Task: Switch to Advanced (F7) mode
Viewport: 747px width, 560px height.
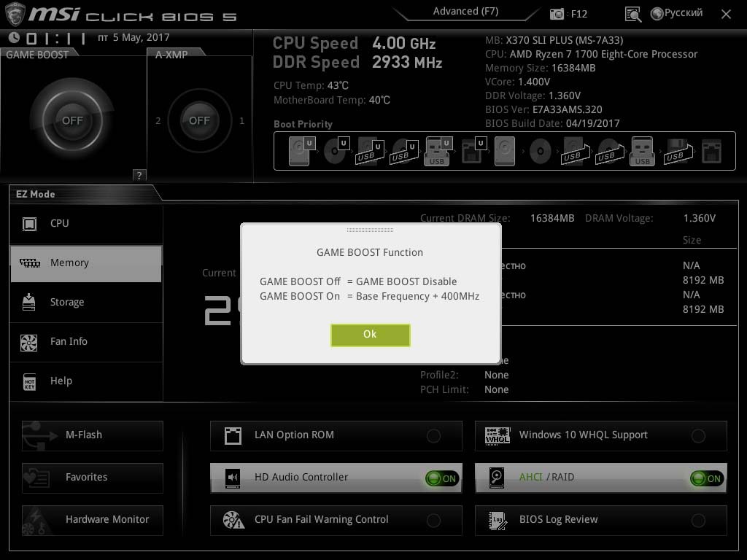Action: (465, 12)
